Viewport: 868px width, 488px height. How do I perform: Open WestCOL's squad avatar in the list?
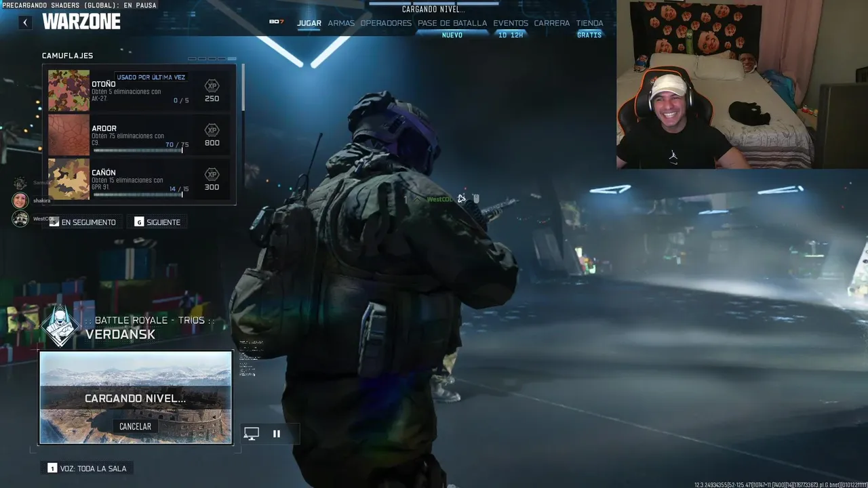(x=20, y=218)
